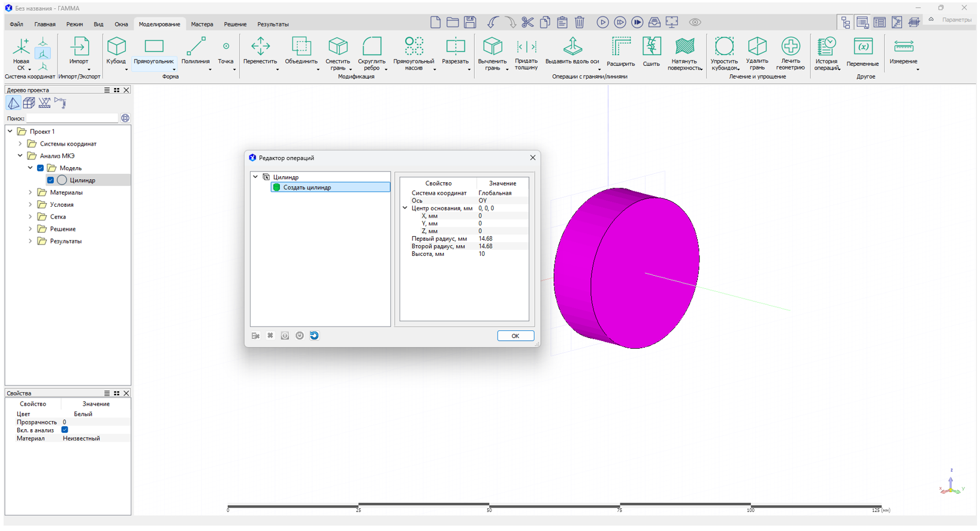Viewport: 980px width, 531px height.
Task: Switch to the Результаты tab
Action: coord(273,25)
